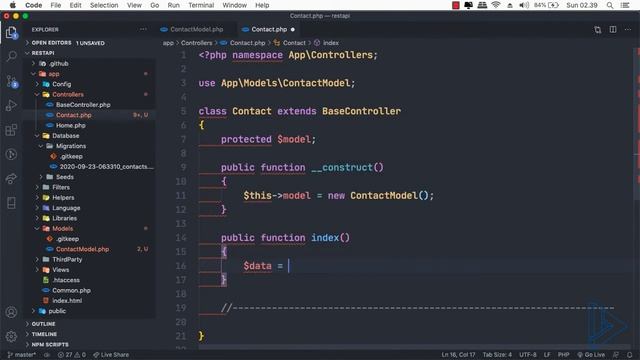Start Live Share from status bar
Viewport: 640px width, 360px height.
click(x=111, y=355)
